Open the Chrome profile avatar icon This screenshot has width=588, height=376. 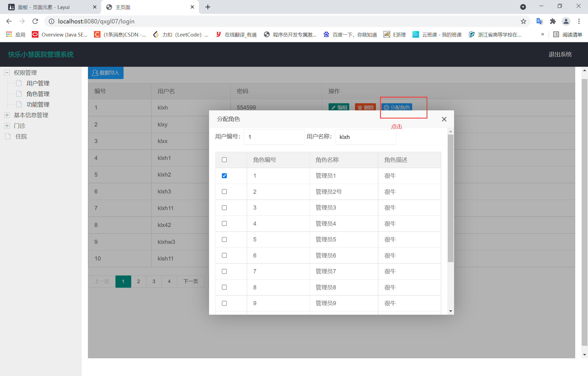pos(566,21)
